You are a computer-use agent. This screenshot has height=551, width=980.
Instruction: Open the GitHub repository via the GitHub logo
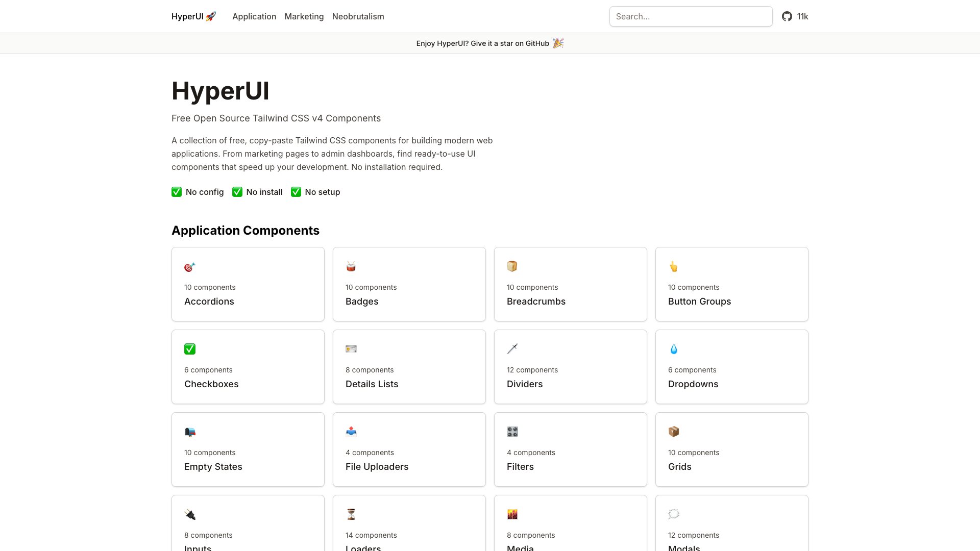click(787, 16)
